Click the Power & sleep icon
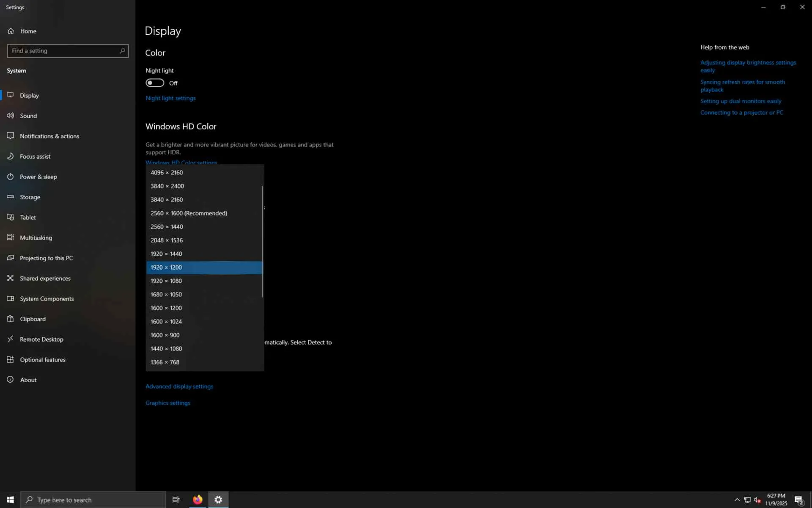 [x=11, y=177]
